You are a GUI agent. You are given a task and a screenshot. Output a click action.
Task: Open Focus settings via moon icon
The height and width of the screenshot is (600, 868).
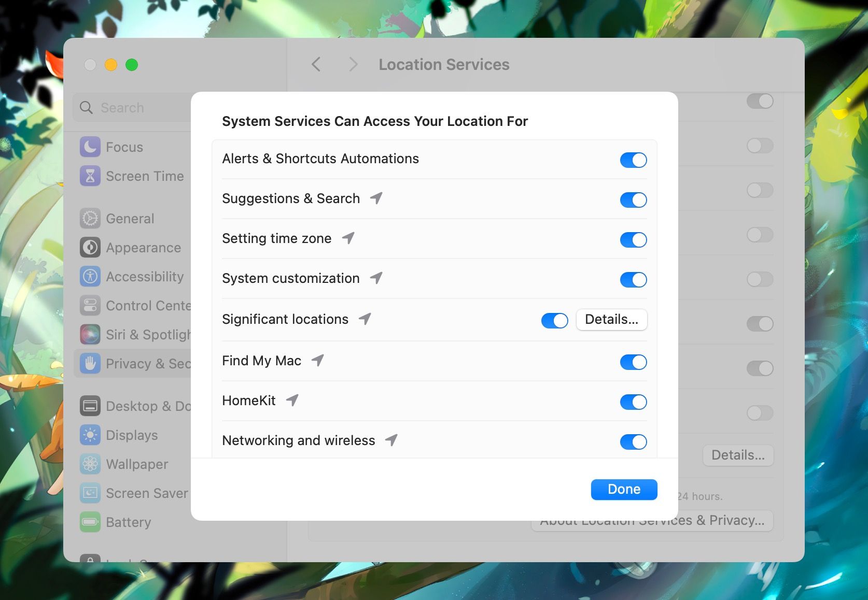(x=90, y=147)
